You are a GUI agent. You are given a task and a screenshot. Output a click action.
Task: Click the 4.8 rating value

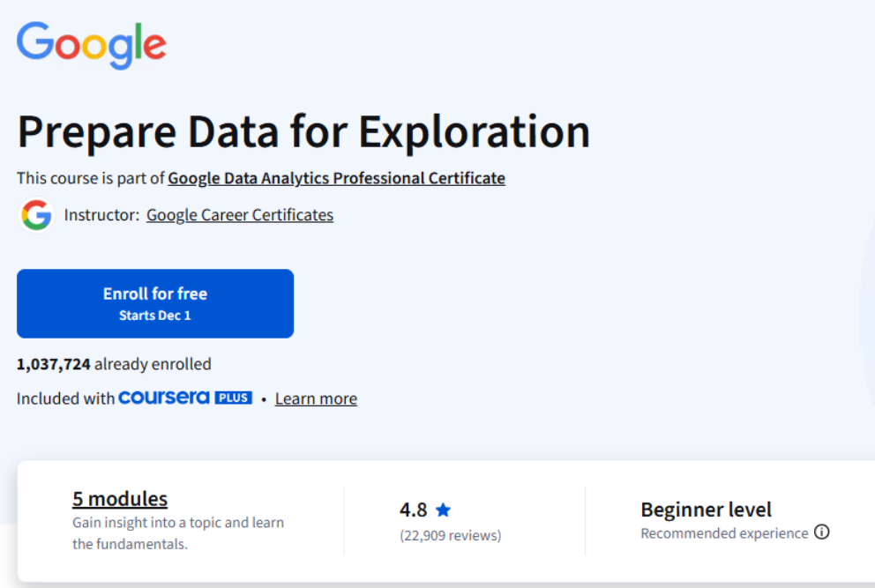point(415,509)
